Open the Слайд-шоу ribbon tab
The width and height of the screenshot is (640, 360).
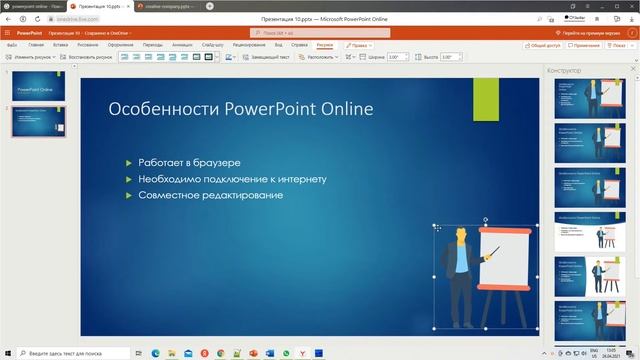(x=213, y=45)
